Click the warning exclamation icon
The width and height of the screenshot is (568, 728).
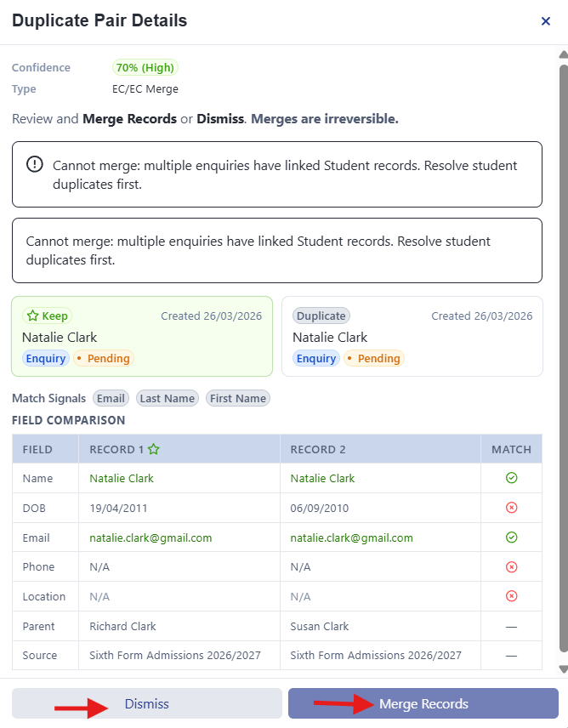pos(34,164)
